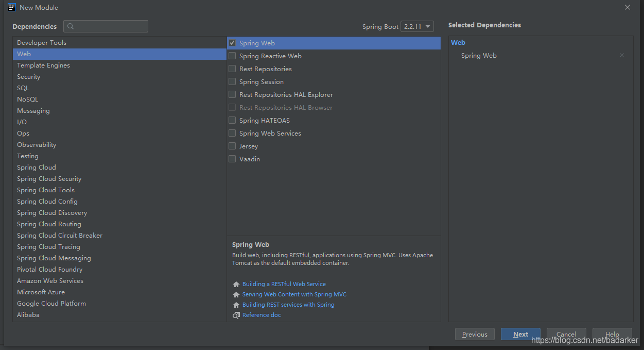Select the Messaging category

(119, 111)
